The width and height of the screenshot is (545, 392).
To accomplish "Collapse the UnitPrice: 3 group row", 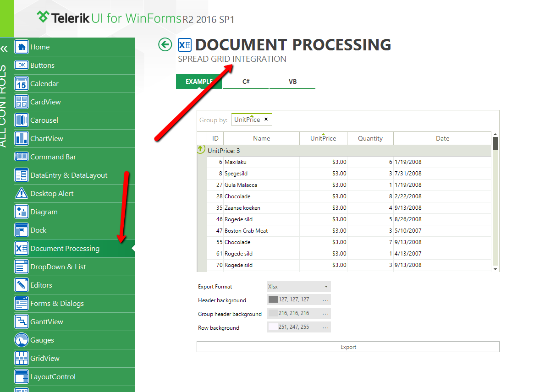I will pos(201,150).
